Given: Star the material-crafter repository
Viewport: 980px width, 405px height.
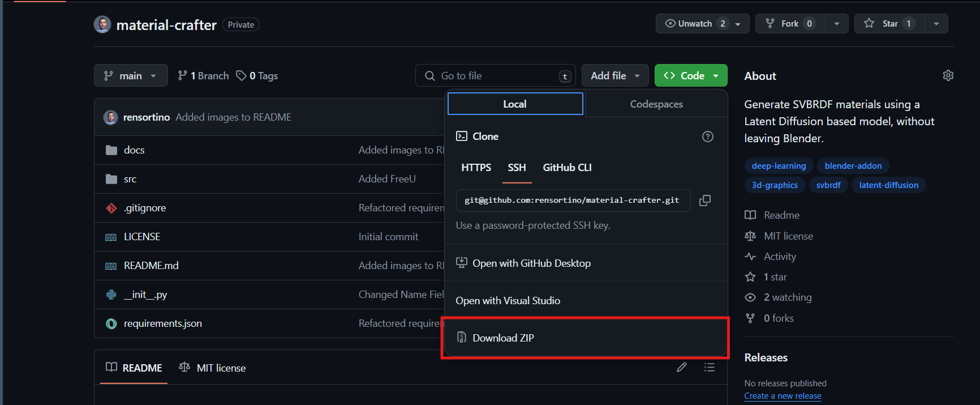Looking at the screenshot, I should pyautogui.click(x=889, y=23).
